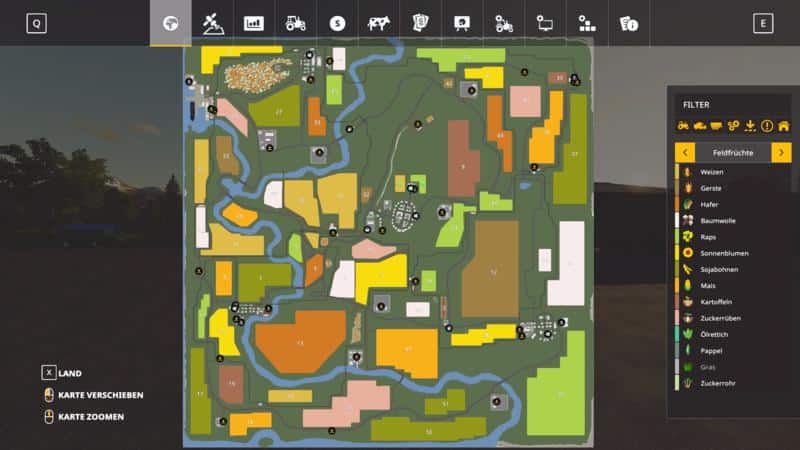
Task: Open the prices statistics chart tab
Action: (254, 23)
